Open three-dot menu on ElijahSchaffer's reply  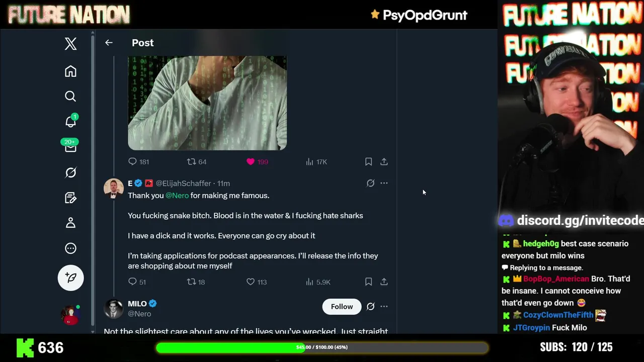(384, 183)
